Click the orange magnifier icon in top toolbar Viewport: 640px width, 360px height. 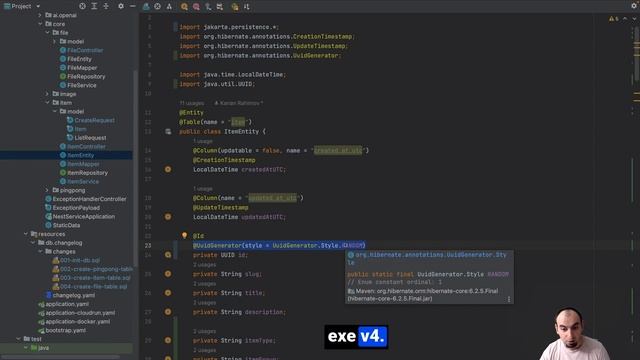[x=184, y=7]
